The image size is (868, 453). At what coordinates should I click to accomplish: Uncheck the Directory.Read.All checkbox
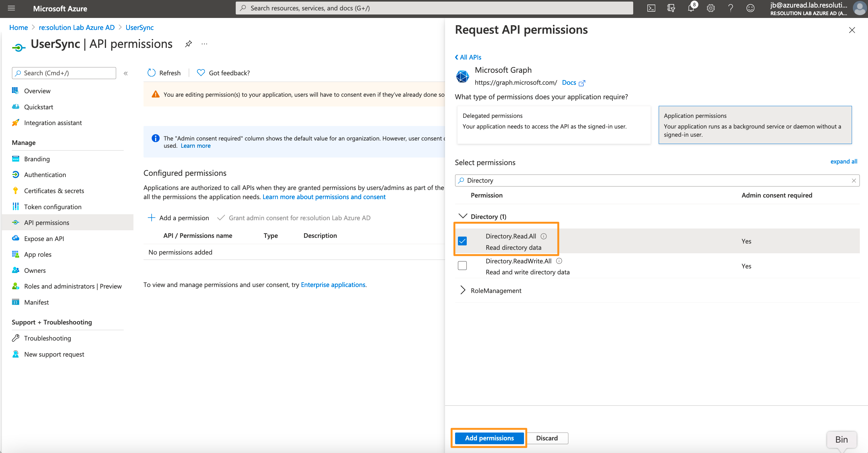pos(462,241)
